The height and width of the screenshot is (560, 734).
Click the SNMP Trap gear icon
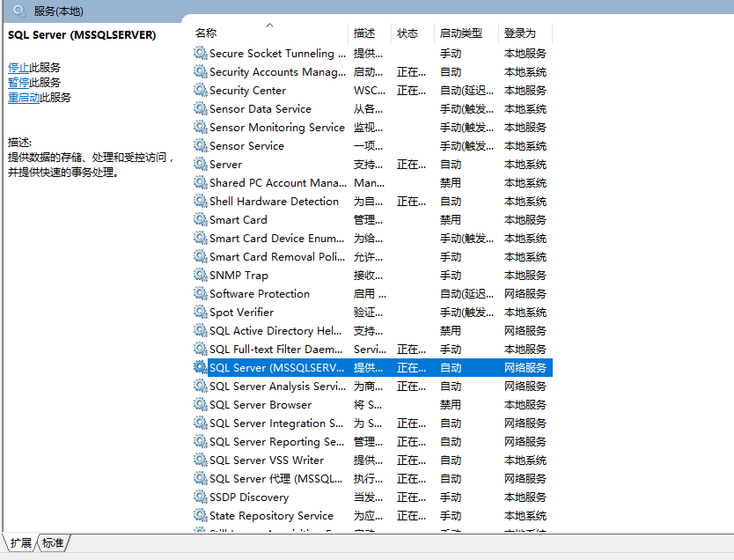tap(201, 275)
